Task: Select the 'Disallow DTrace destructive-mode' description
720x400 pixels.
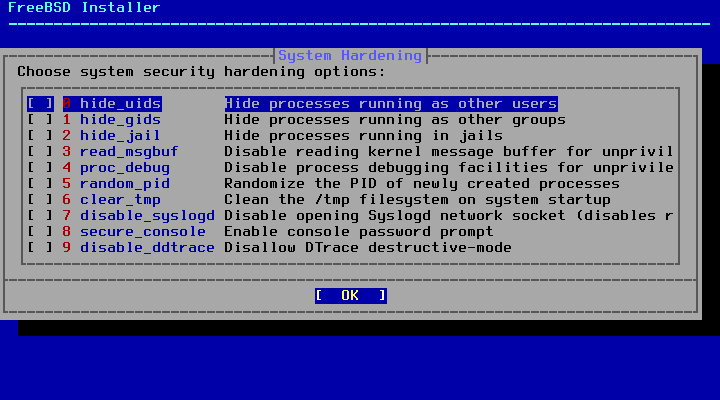Action: (x=368, y=248)
